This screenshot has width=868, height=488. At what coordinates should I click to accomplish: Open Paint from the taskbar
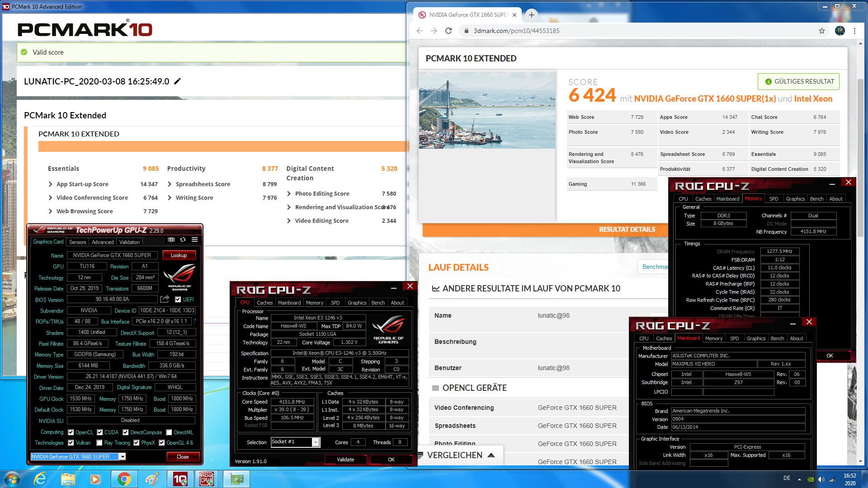coord(152,479)
